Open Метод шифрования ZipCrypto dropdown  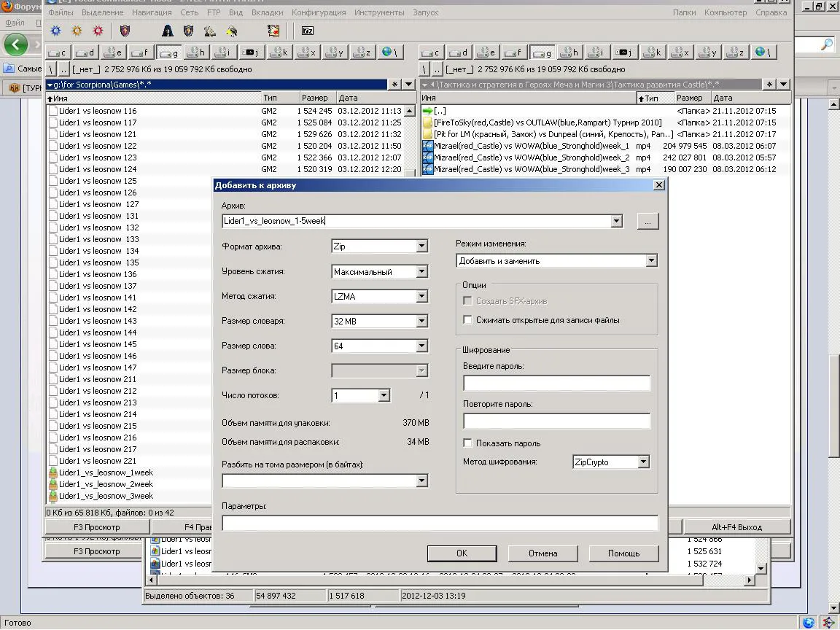click(x=643, y=462)
